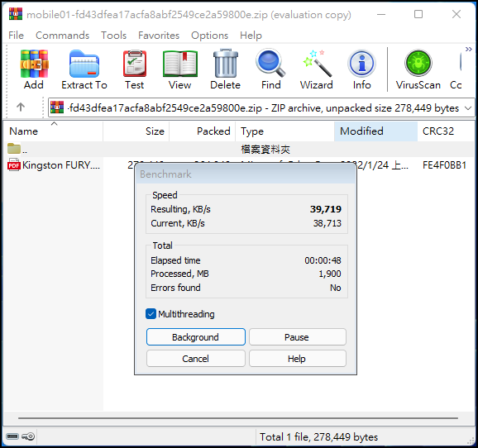This screenshot has height=448, width=478.
Task: Click the Errors found value No
Action: point(335,288)
